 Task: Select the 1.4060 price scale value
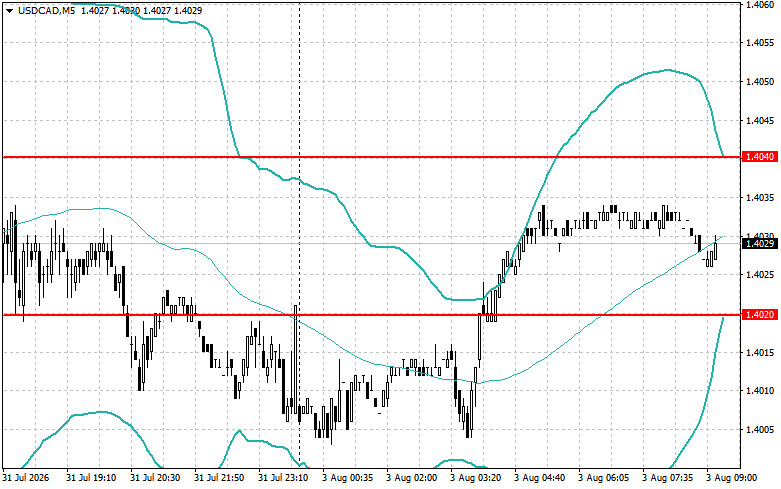[x=760, y=4]
